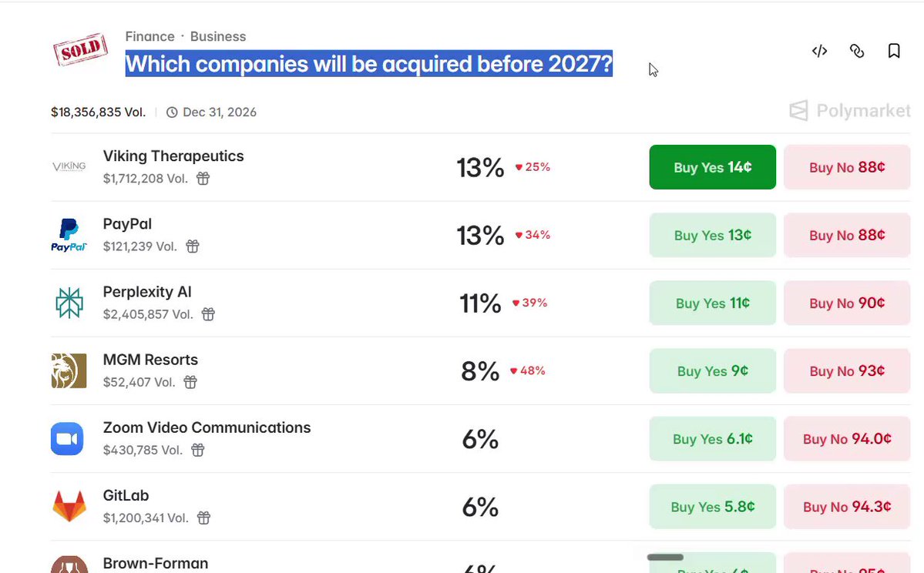The image size is (924, 573).
Task: Open the Finance category link
Action: 150,36
